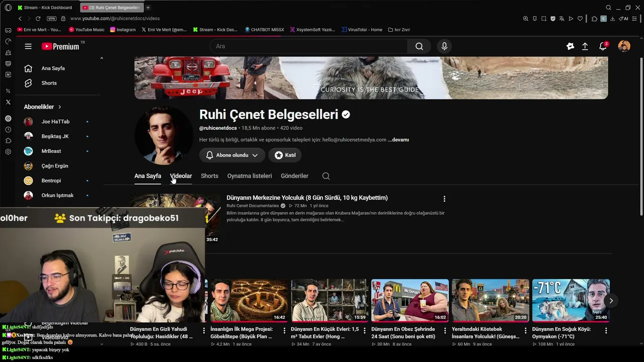Open the Gönderiler tab

click(x=294, y=176)
